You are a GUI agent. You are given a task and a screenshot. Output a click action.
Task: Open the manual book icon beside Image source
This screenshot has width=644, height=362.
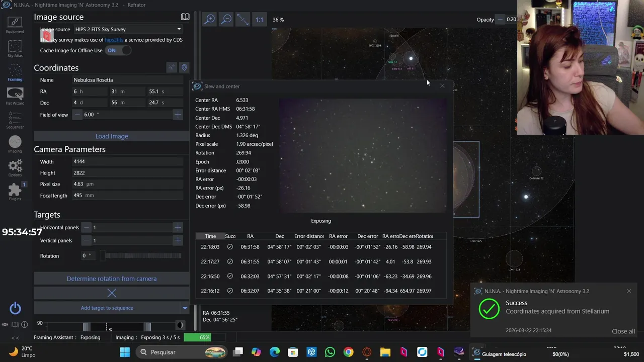(185, 17)
